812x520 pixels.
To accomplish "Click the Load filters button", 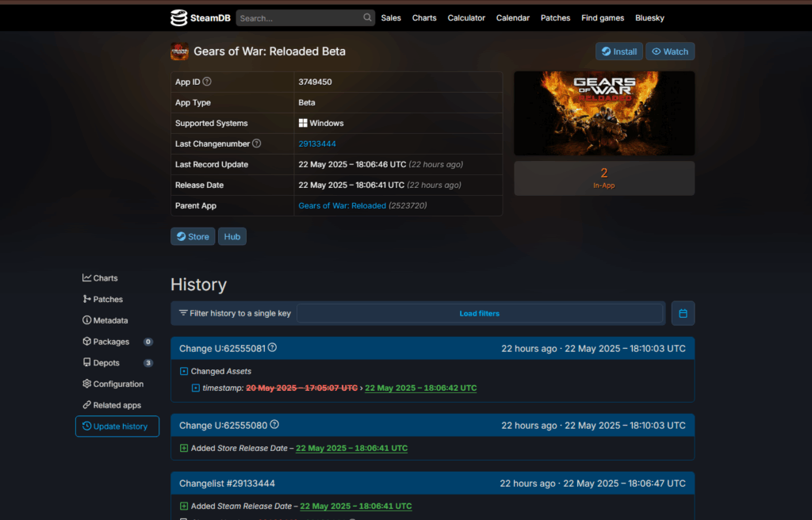I will pyautogui.click(x=480, y=313).
